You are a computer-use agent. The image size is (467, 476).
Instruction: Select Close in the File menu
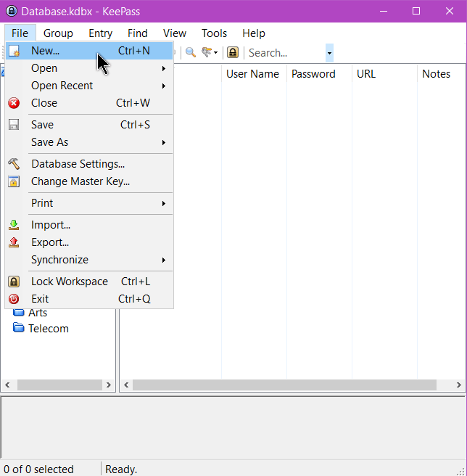click(x=89, y=103)
